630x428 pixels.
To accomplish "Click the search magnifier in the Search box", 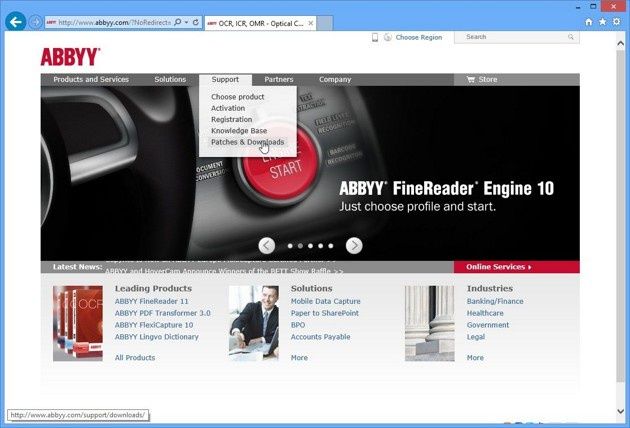I will point(571,37).
